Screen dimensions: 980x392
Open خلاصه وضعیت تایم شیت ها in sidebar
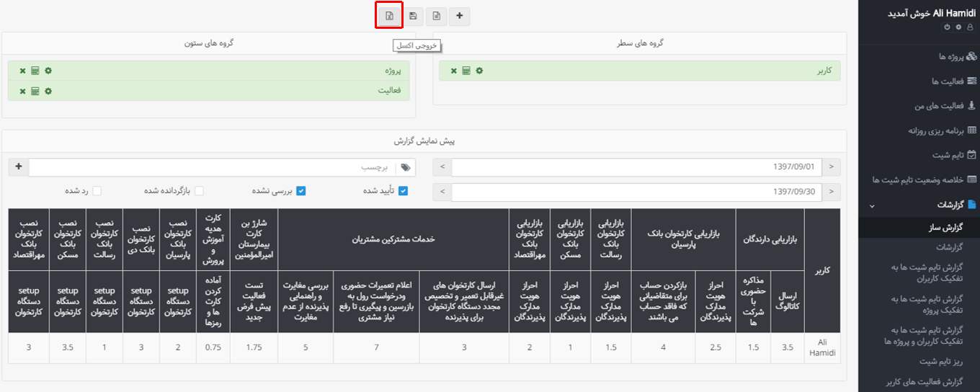click(919, 179)
